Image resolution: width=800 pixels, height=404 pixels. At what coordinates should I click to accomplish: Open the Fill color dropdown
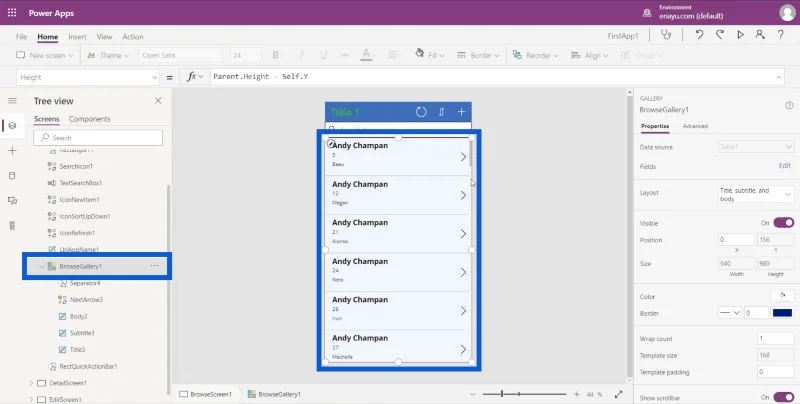click(x=430, y=55)
